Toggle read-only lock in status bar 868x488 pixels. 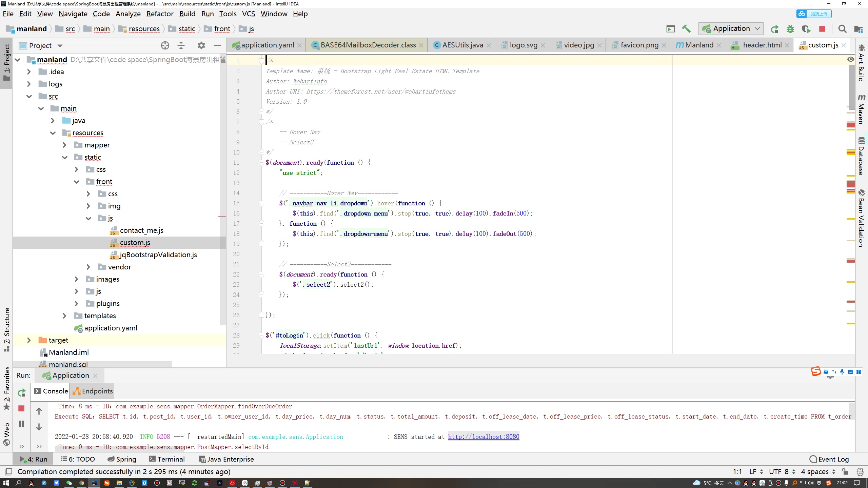pos(845,471)
